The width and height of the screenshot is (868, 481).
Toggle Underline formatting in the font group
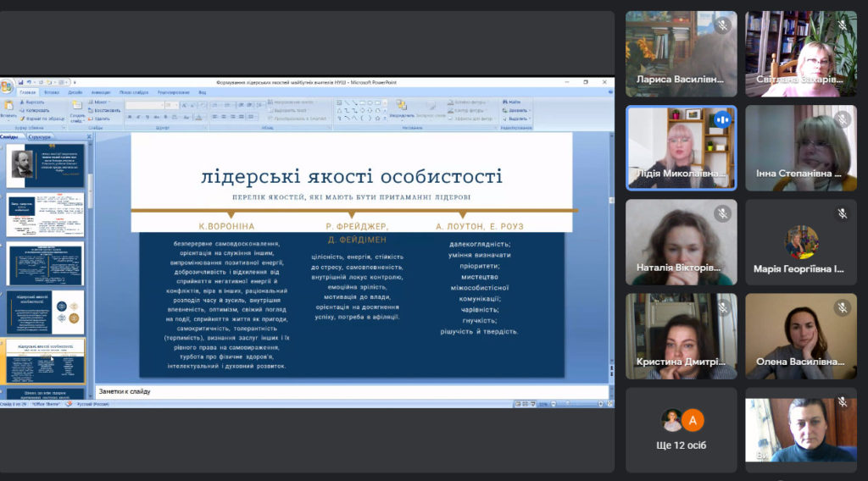[147, 117]
